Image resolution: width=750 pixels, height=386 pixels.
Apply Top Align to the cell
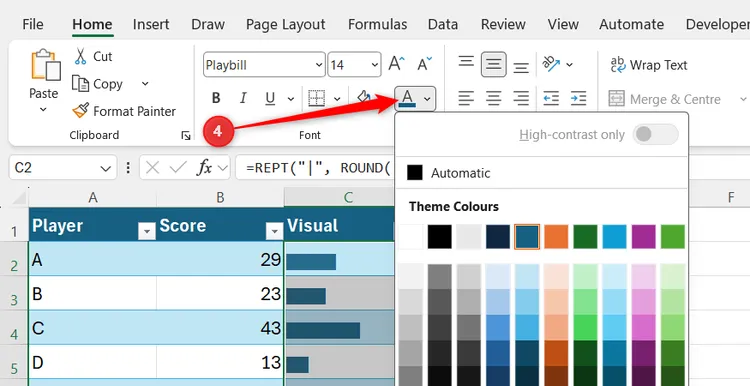(x=466, y=63)
